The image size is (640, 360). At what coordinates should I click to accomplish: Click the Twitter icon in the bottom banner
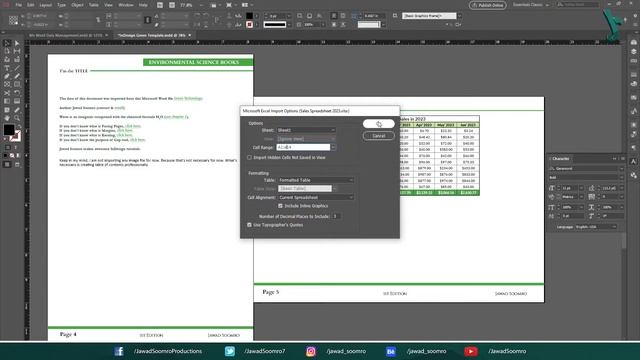click(229, 351)
